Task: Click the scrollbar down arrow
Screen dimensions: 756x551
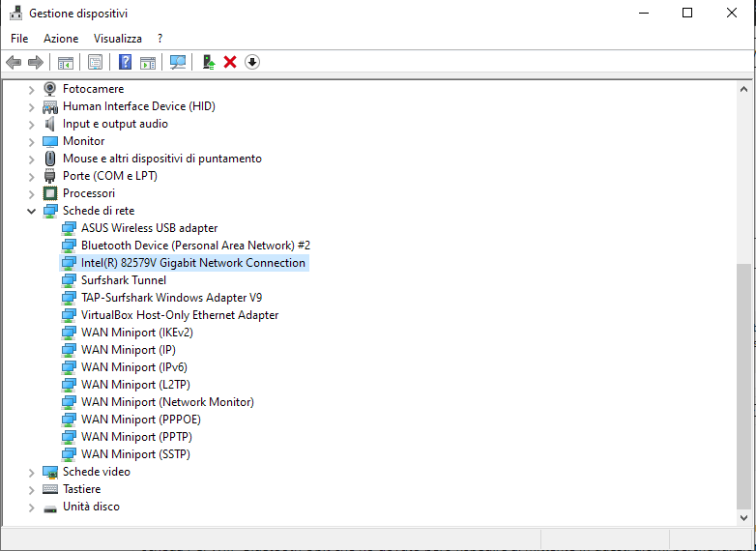Action: click(x=743, y=518)
